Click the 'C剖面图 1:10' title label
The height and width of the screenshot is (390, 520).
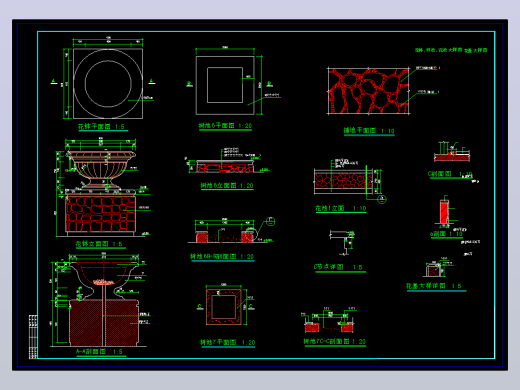point(450,174)
